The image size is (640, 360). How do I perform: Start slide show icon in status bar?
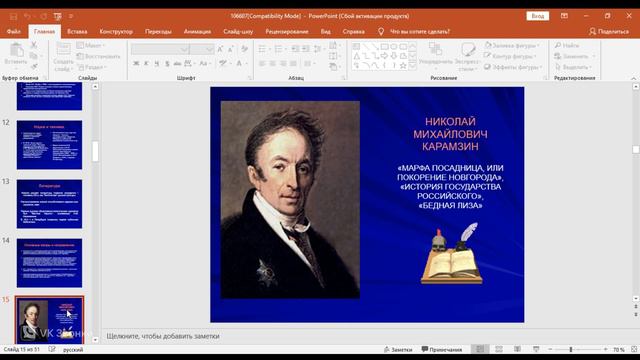click(536, 349)
